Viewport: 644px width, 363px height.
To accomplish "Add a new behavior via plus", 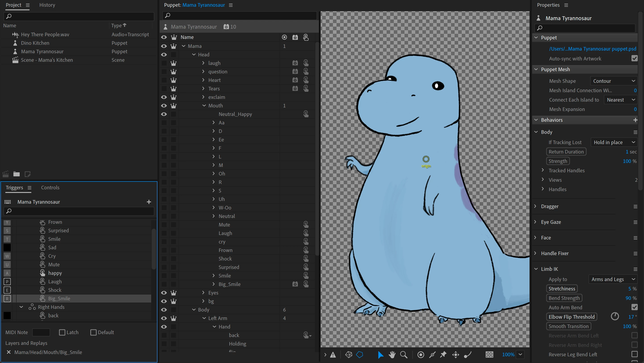I will coord(635,120).
